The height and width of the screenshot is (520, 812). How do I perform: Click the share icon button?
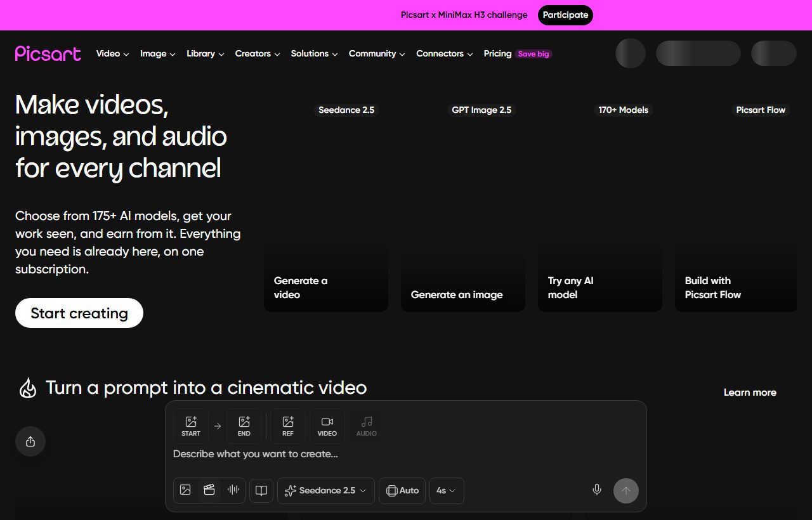(x=30, y=441)
